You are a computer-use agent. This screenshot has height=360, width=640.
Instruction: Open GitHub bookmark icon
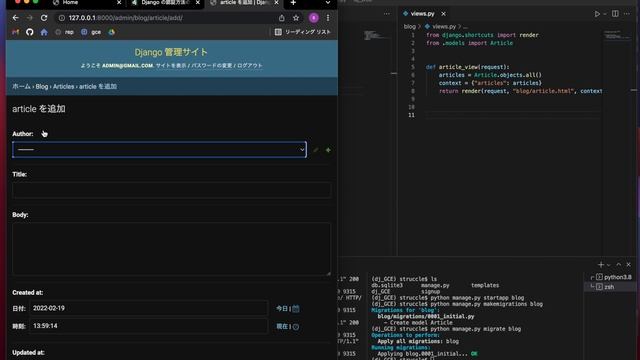[29, 32]
